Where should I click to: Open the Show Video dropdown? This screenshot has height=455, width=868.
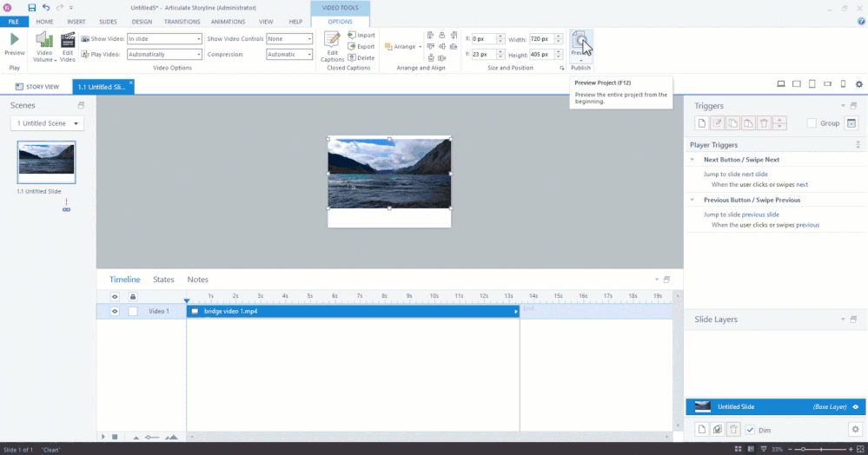[198, 39]
